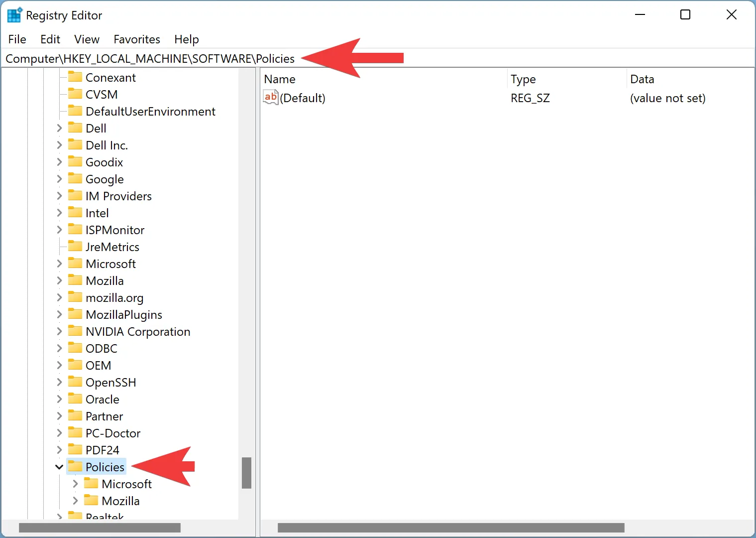Viewport: 756px width, 538px height.
Task: Open the Favorites menu
Action: click(136, 39)
